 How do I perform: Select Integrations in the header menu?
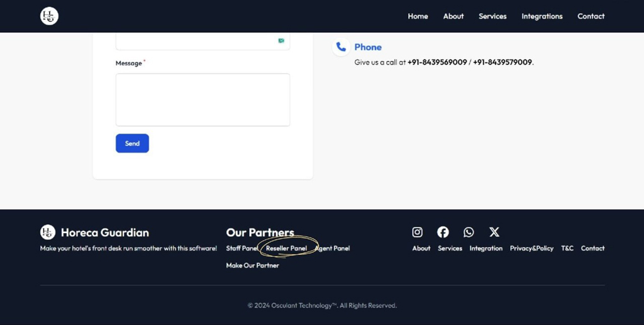(541, 16)
